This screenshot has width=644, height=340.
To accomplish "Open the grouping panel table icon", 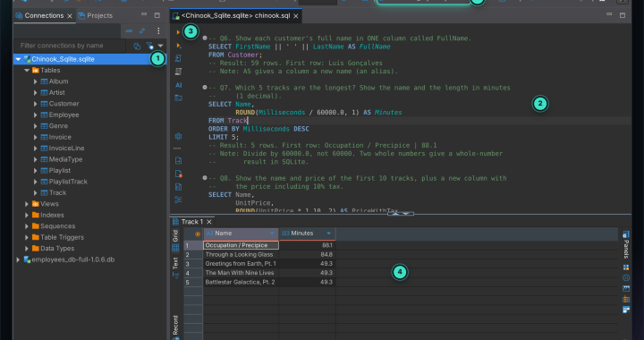I will [626, 299].
